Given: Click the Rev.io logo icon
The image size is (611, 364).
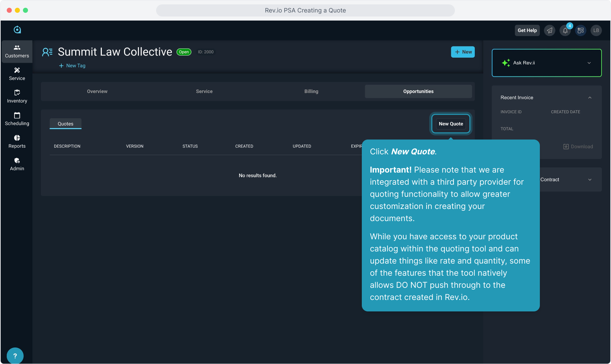Looking at the screenshot, I should click(17, 30).
